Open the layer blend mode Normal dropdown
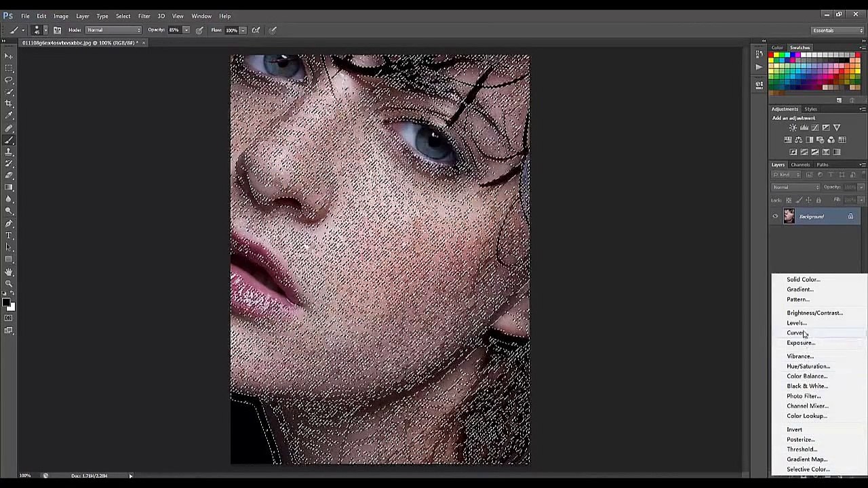This screenshot has height=488, width=868. [x=796, y=187]
